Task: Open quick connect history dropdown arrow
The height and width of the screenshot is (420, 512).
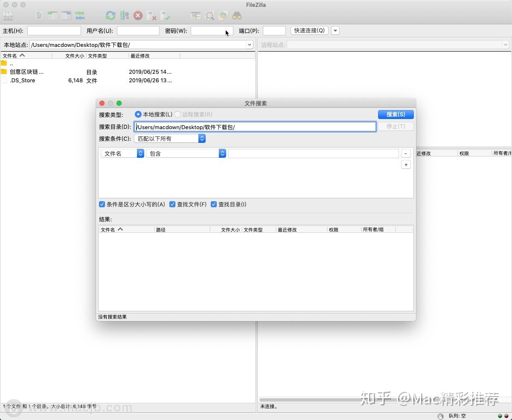Action: [335, 31]
